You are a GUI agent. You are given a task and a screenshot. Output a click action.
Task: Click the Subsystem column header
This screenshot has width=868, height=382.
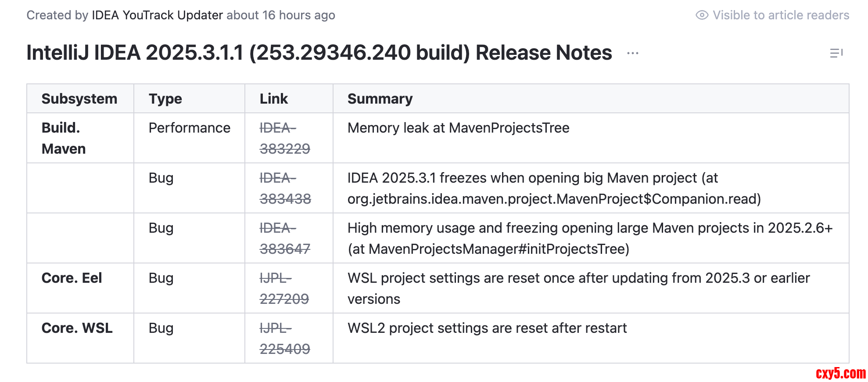click(79, 99)
